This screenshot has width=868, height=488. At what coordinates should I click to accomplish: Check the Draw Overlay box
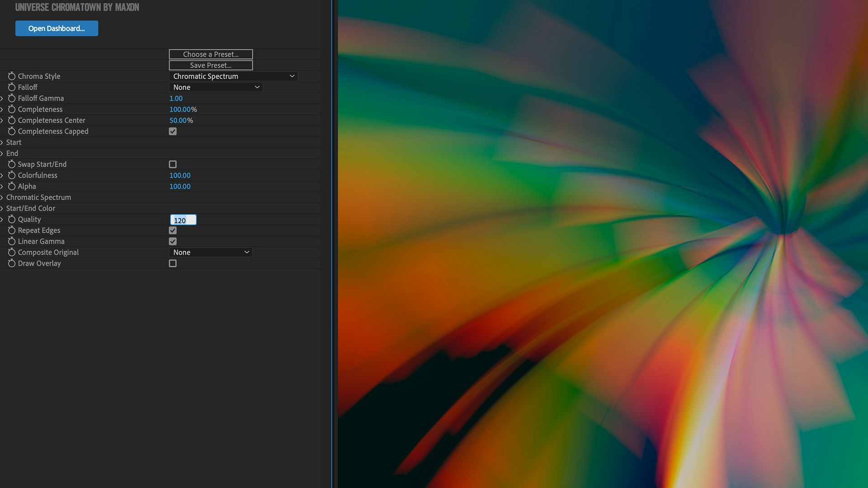(x=173, y=263)
